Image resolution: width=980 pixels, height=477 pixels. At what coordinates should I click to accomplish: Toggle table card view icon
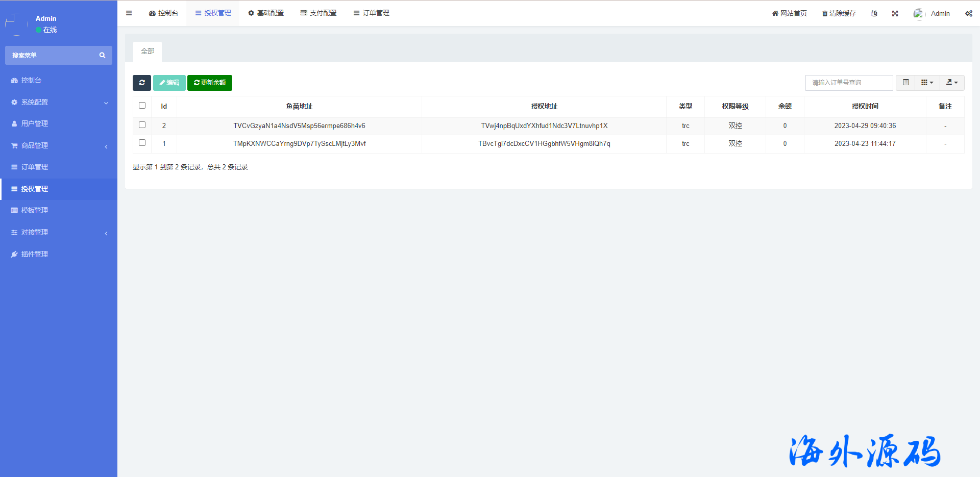(905, 83)
